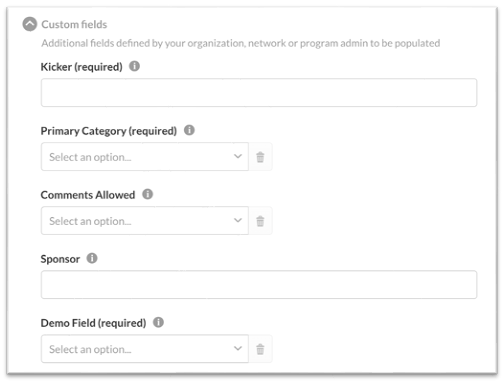The image size is (504, 384).
Task: Click the Sponsor field label
Action: 60,259
